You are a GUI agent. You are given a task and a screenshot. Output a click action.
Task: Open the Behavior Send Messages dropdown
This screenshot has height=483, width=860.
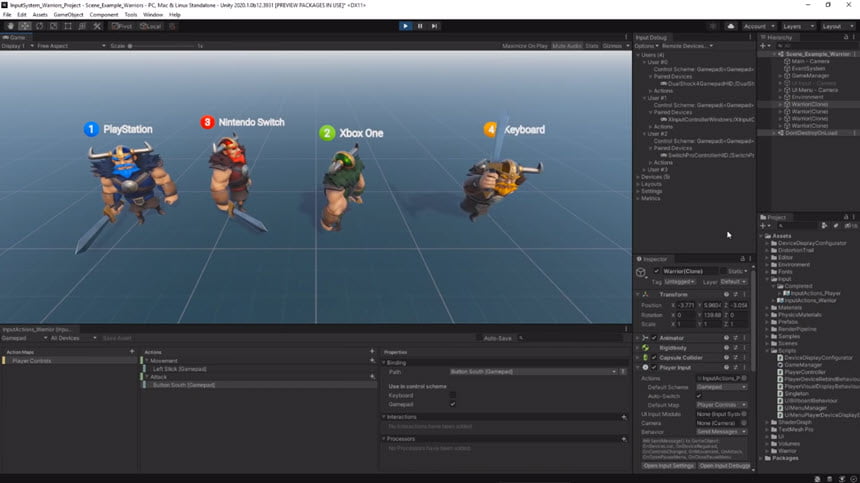tap(721, 432)
